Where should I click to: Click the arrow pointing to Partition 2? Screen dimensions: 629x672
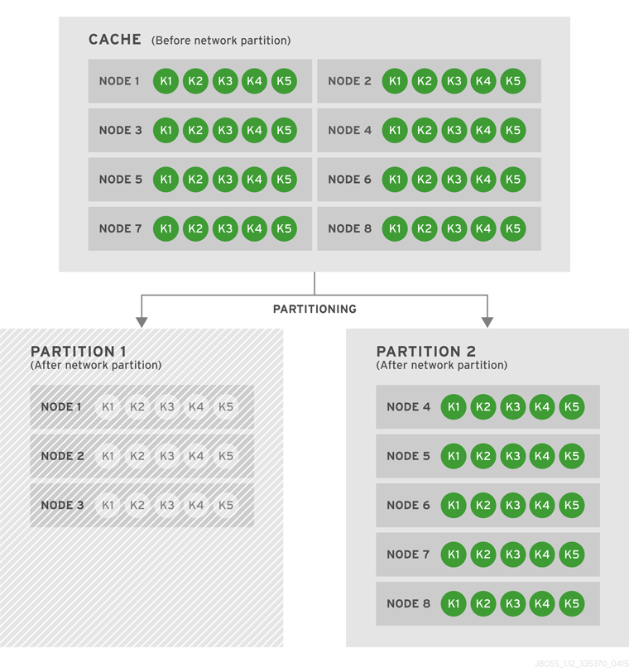[x=487, y=319]
